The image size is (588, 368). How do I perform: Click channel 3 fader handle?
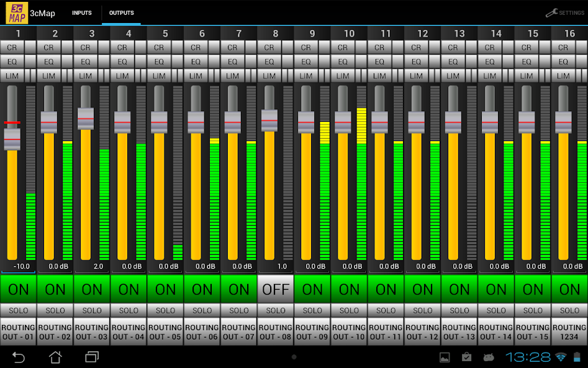coord(86,118)
